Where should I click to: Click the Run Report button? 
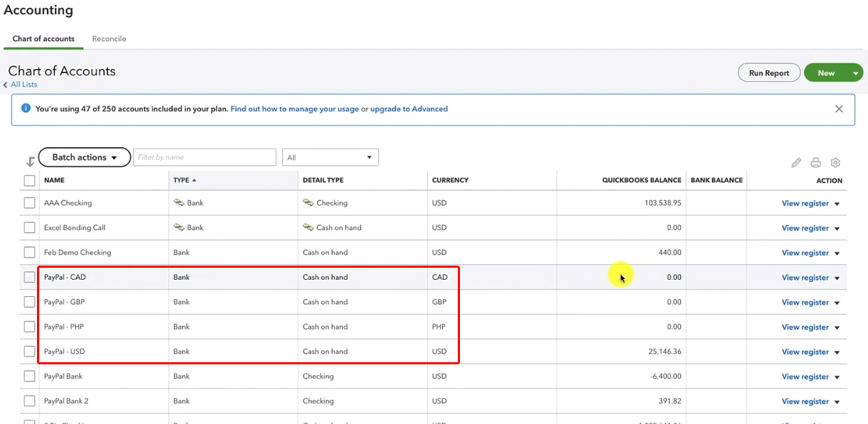click(769, 73)
